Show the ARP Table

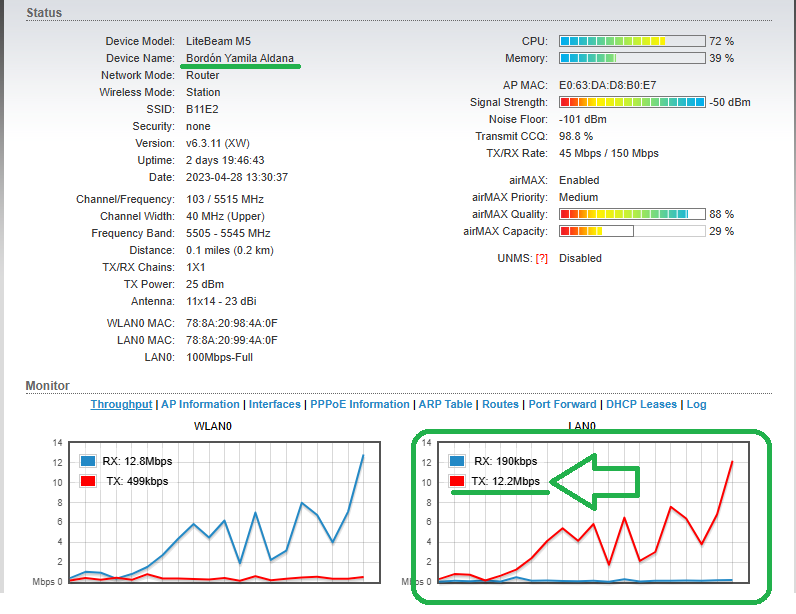[x=445, y=404]
